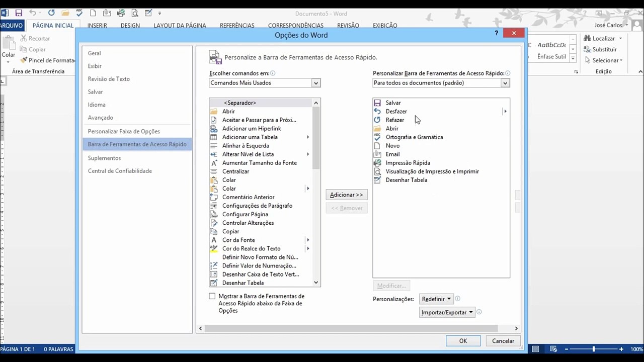Viewport: 644px width, 362px height.
Task: Enable showing Quick Access Toolbar below the ribbon
Action: pos(212,297)
